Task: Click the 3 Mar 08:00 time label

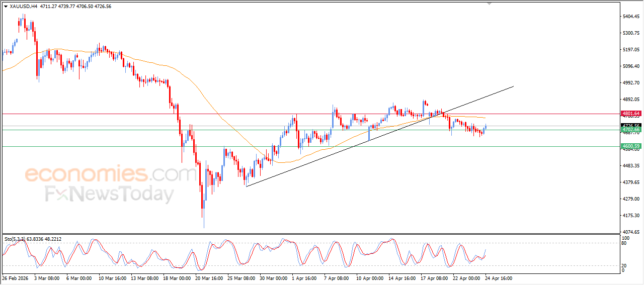Action: click(x=46, y=277)
